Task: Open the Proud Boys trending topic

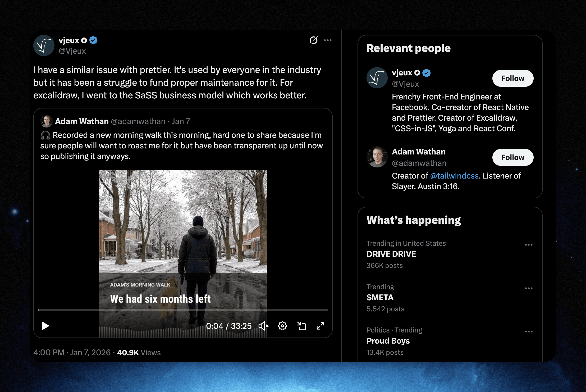Action: [388, 341]
